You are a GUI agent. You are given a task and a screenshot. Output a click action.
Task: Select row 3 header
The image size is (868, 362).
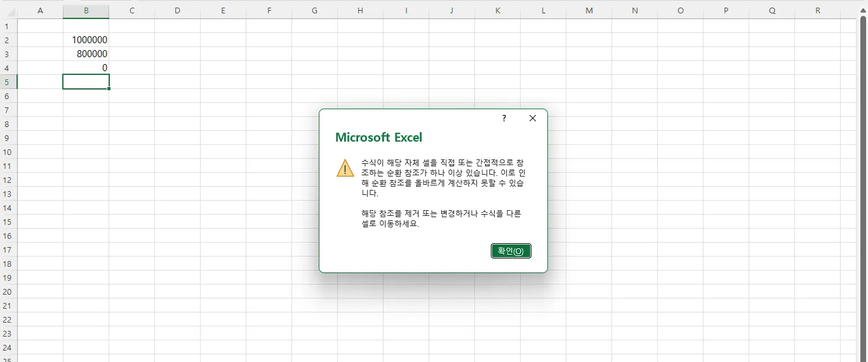pos(8,54)
